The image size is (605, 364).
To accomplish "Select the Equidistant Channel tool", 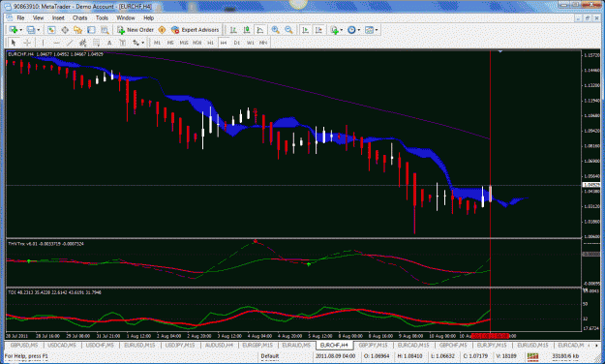I will 82,43.
